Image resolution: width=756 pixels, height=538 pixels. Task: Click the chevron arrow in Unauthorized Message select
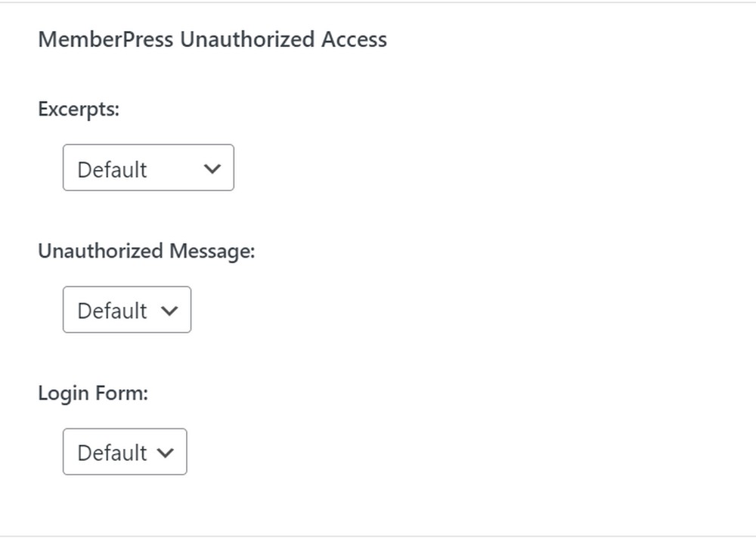pos(170,311)
